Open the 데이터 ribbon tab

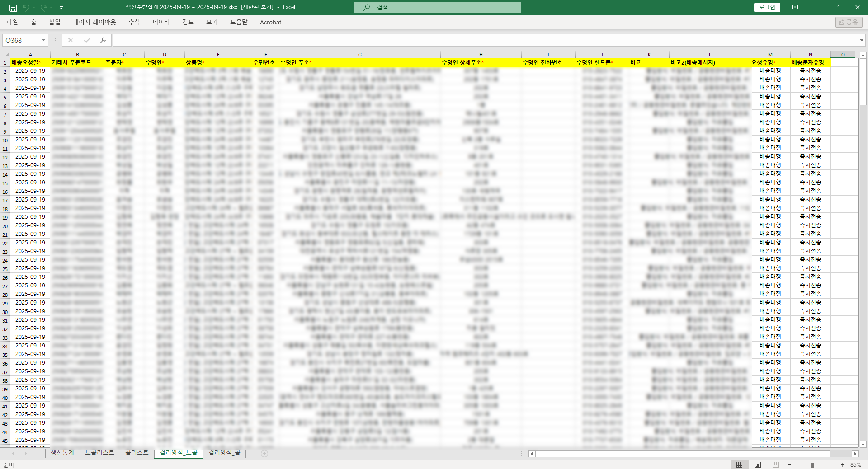[161, 22]
